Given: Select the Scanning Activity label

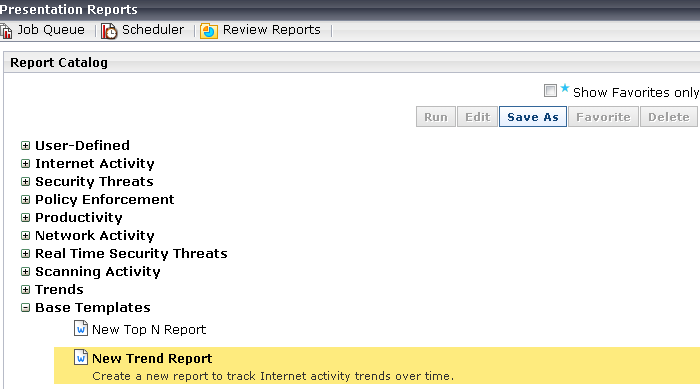Looking at the screenshot, I should pyautogui.click(x=98, y=272).
